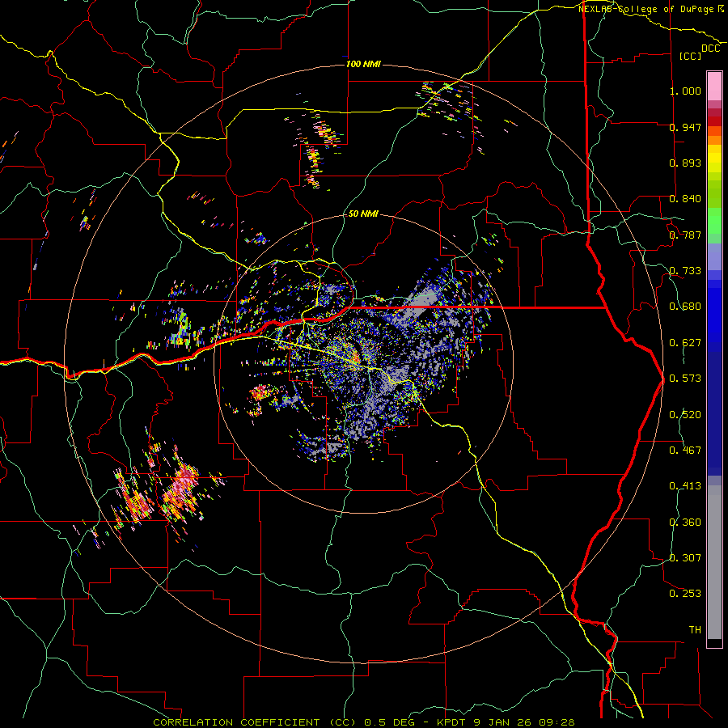The width and height of the screenshot is (728, 728).
Task: Click the '100 NMI' range ring label
Action: 363,64
